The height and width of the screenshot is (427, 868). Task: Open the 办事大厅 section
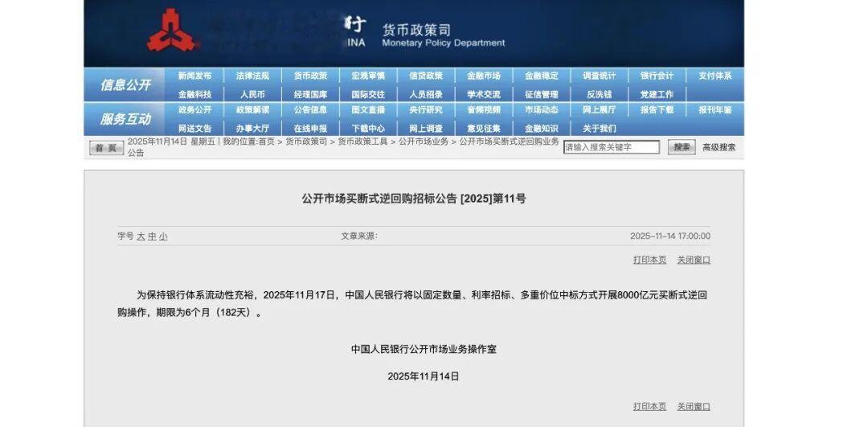point(252,128)
